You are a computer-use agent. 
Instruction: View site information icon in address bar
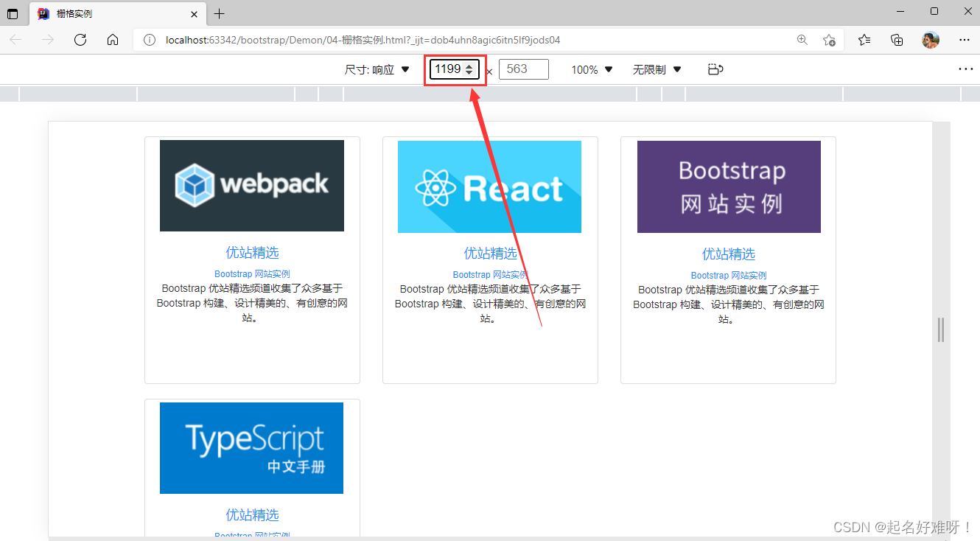pos(150,40)
